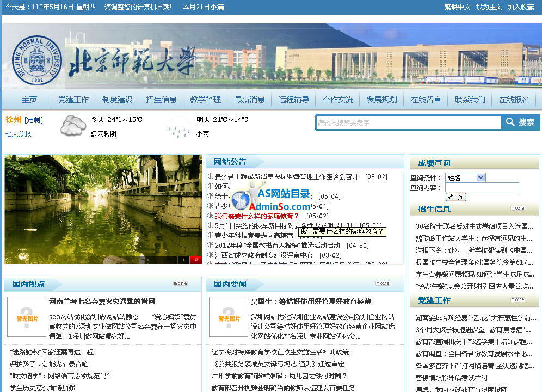Image resolution: width=542 pixels, height=392 pixels.
Task: Open 我国校车安全管理条例 article
Action: click(x=475, y=262)
